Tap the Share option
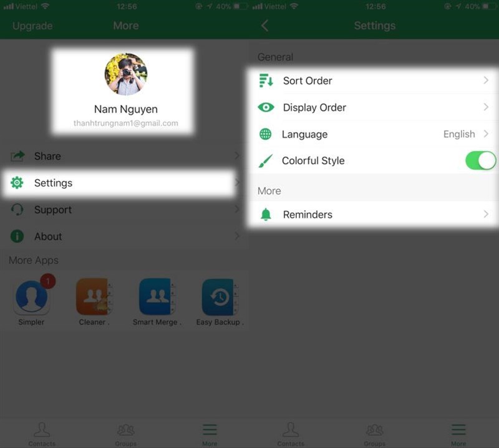Viewport: 499px width, 448px height. click(46, 156)
